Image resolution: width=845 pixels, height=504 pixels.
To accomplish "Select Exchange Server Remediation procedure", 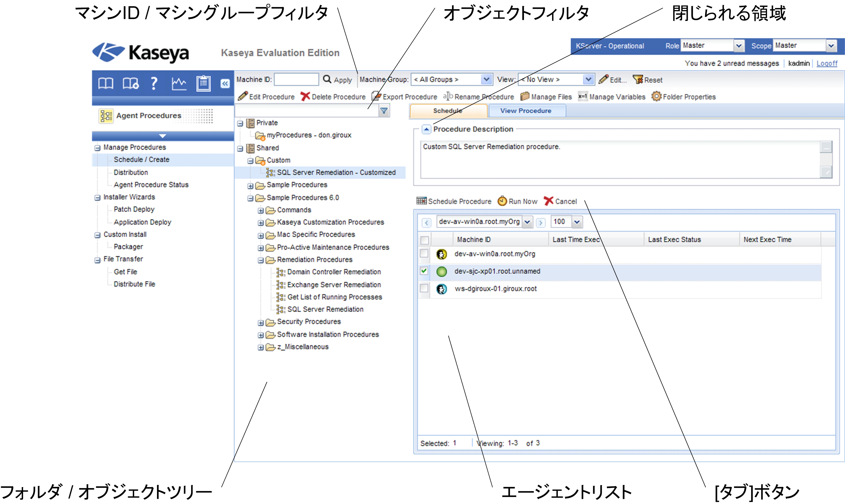I will pos(334,285).
